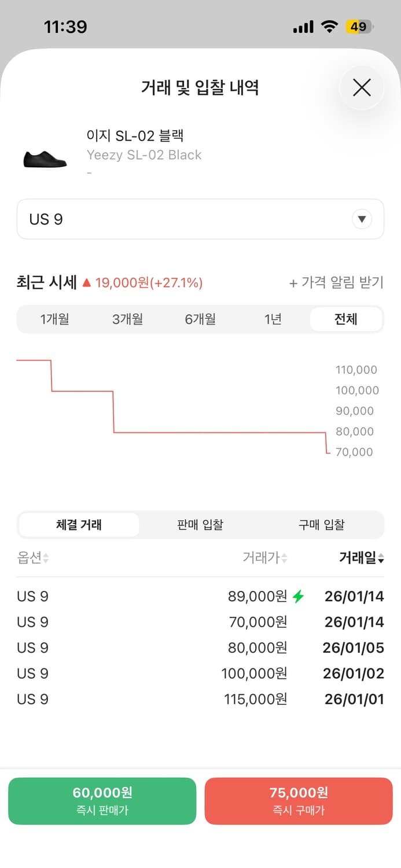Tap the red price trend up-triangle icon
Screen dimensions: 401x868
point(87,283)
